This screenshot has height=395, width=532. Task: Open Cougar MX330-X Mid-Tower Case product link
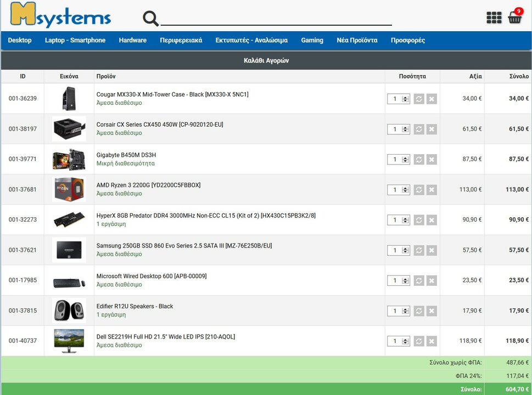click(172, 94)
